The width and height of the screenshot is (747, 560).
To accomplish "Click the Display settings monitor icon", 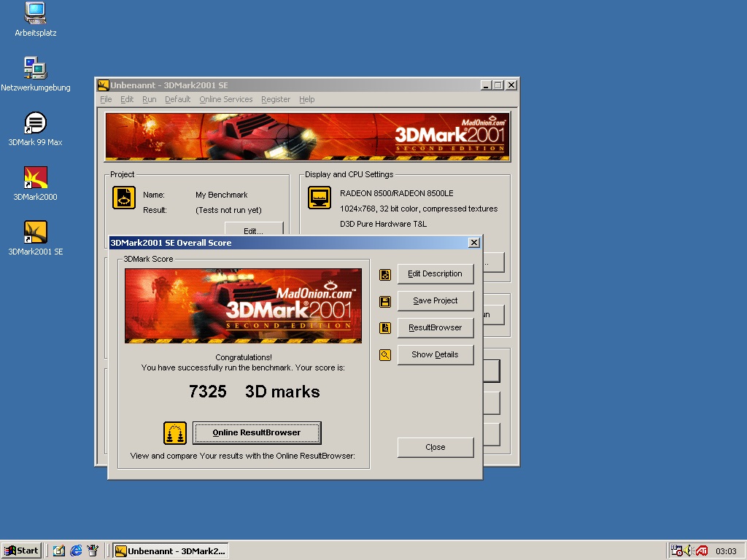I will (x=320, y=198).
